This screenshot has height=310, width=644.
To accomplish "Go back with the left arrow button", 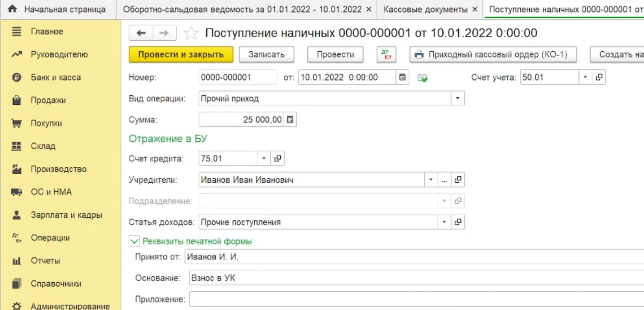I will coord(141,33).
